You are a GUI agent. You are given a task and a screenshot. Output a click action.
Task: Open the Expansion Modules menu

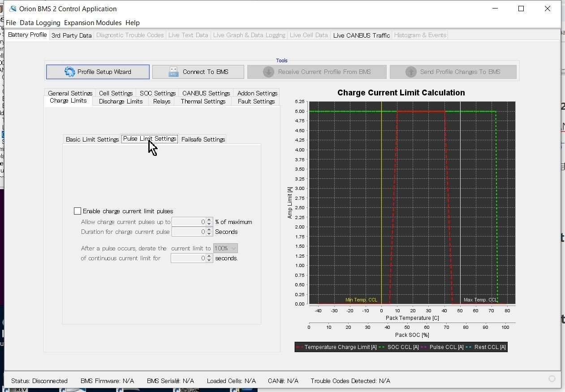93,22
